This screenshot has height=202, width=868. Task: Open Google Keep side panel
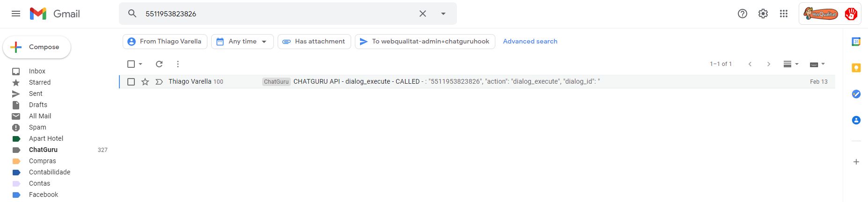point(856,68)
